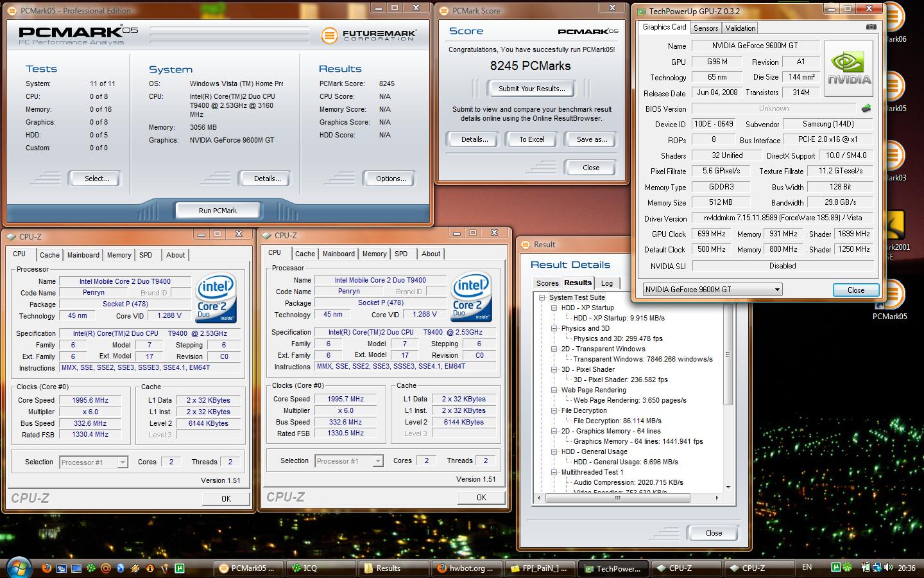This screenshot has width=924, height=578.
Task: Select 'HDD - General Usage: 6.696 MB/s' row
Action: (x=626, y=462)
